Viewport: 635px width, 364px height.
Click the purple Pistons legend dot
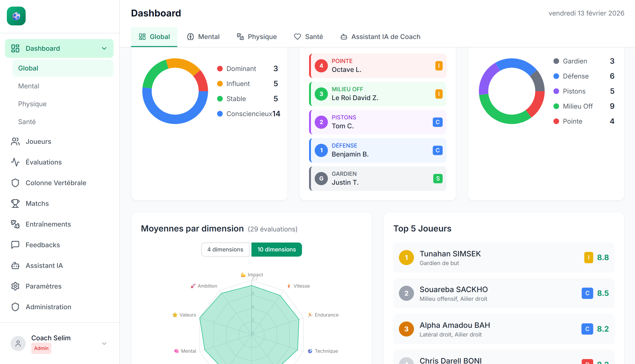[x=556, y=91]
